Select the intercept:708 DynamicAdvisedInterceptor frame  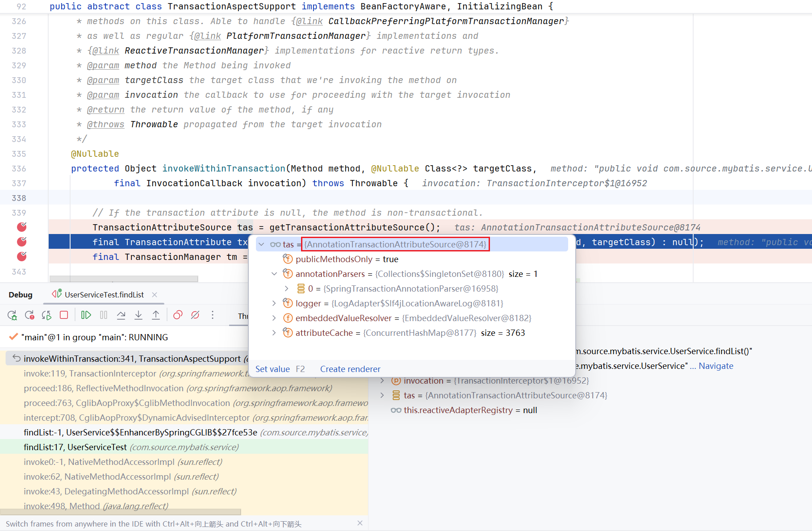tap(184, 418)
